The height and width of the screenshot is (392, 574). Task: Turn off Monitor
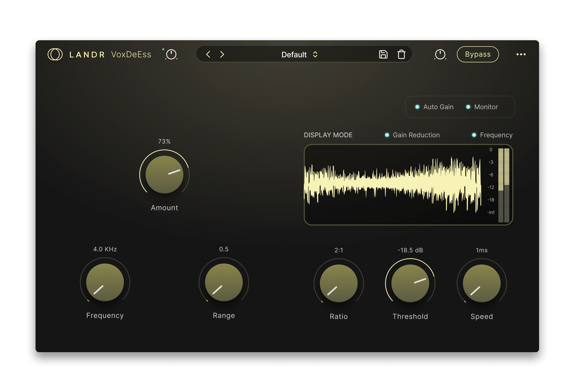(468, 107)
